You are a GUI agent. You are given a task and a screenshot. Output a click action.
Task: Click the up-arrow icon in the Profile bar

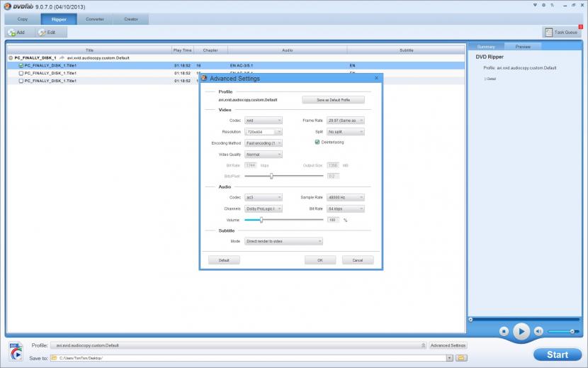(424, 345)
